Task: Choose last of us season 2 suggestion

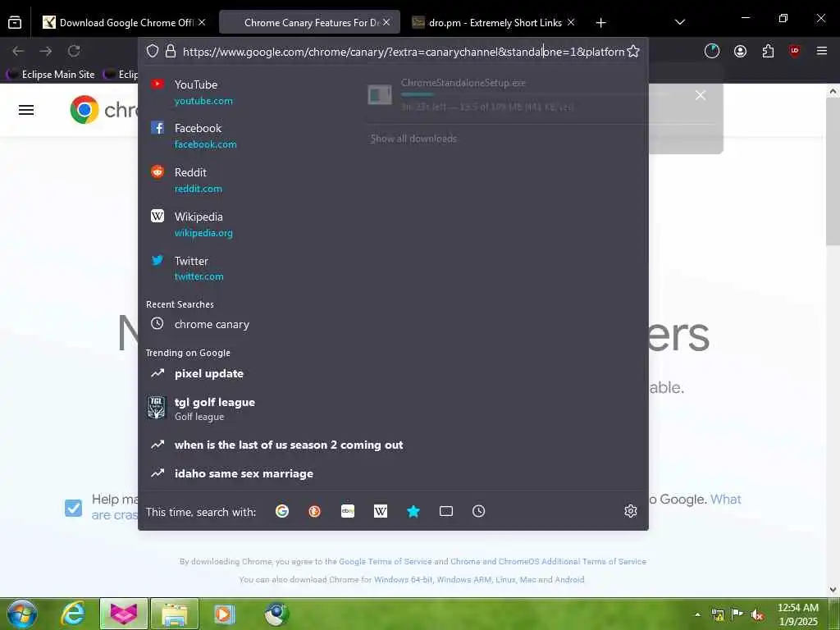Action: pos(393,445)
